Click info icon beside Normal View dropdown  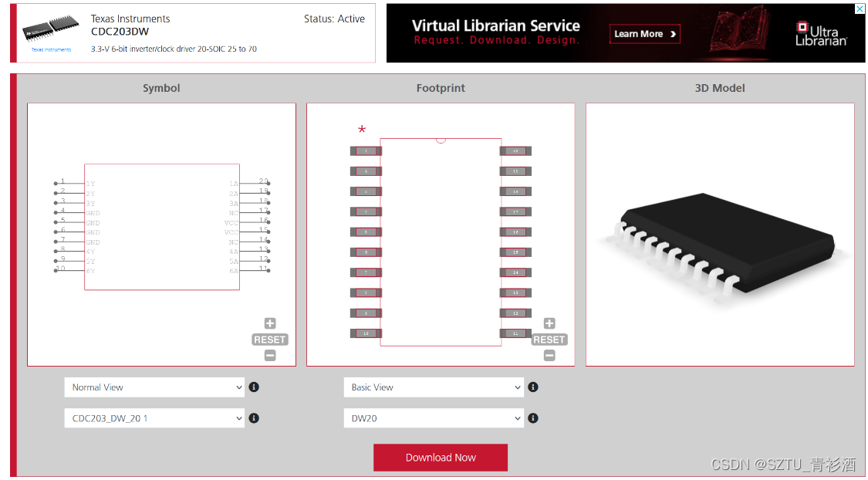click(254, 387)
